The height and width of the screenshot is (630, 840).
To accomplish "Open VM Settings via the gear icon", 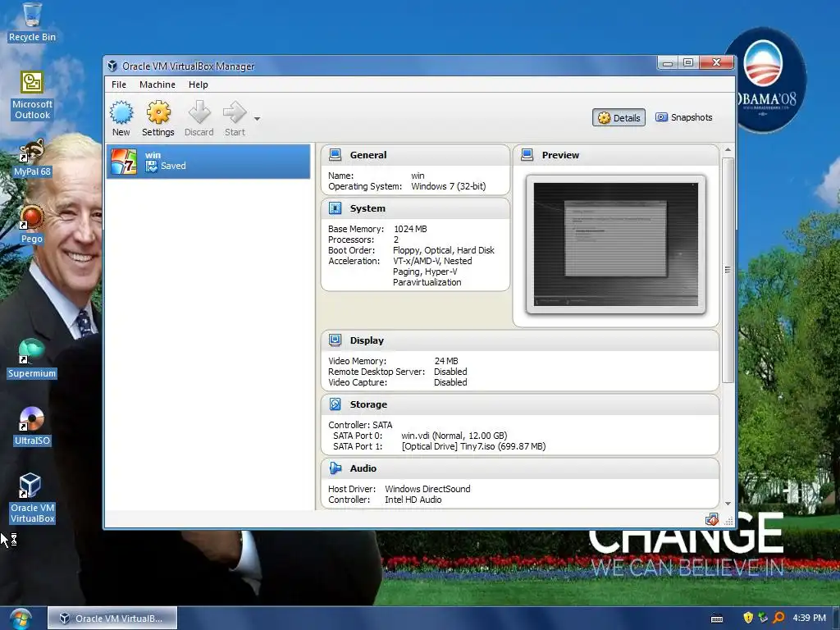I will [x=158, y=118].
